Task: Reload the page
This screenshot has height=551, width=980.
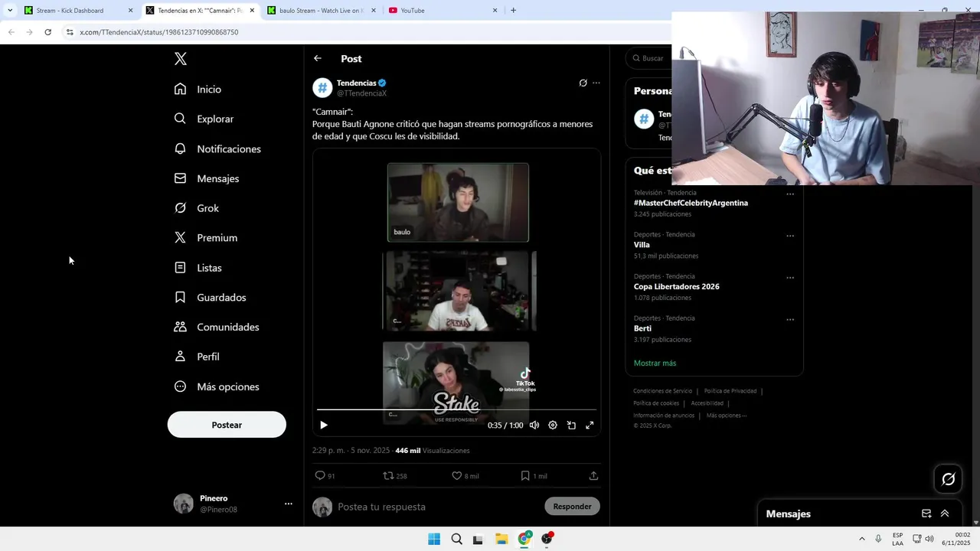Action: tap(47, 32)
